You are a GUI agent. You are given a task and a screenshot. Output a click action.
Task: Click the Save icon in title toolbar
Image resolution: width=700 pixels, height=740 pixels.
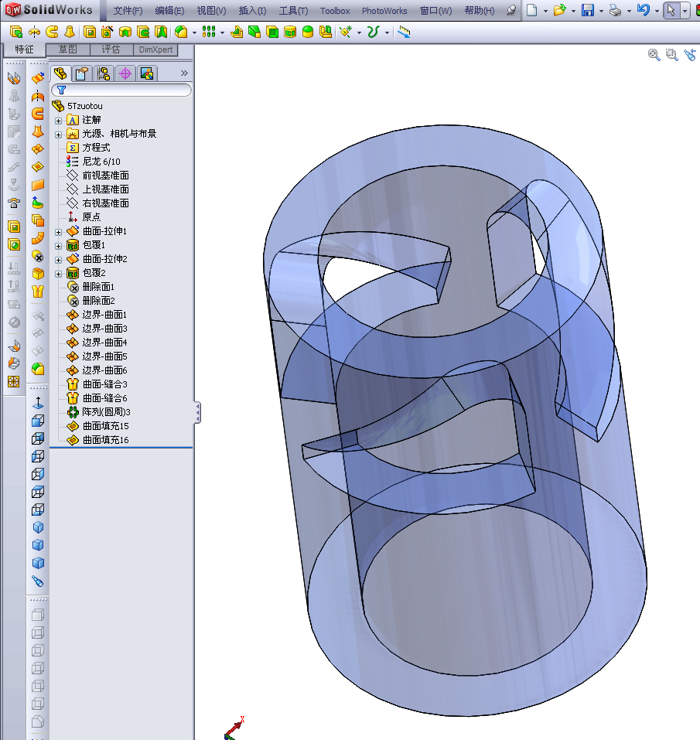click(x=588, y=10)
